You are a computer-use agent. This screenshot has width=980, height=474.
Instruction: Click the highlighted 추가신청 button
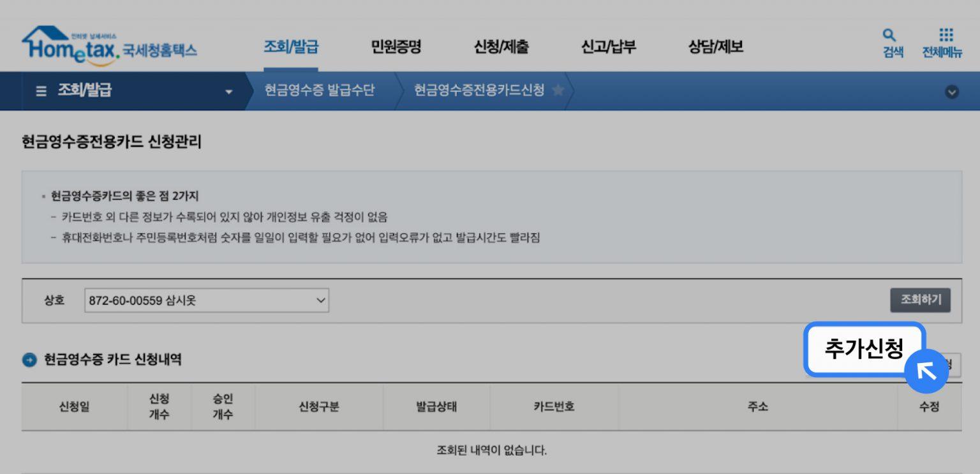click(864, 349)
